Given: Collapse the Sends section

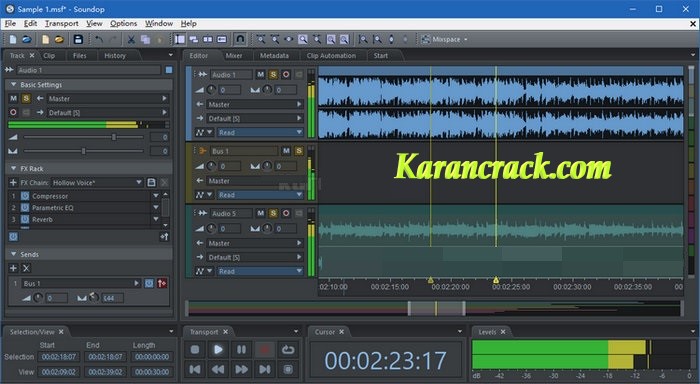Looking at the screenshot, I should coord(13,254).
